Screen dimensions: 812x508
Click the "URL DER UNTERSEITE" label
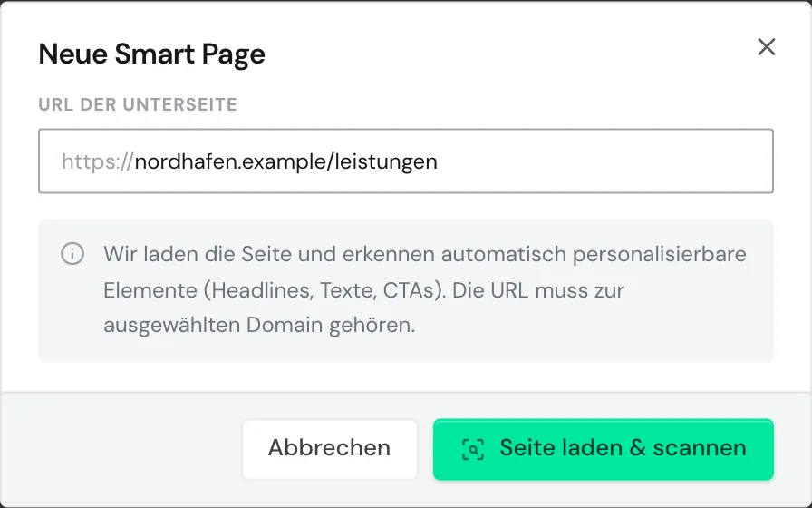coord(138,104)
